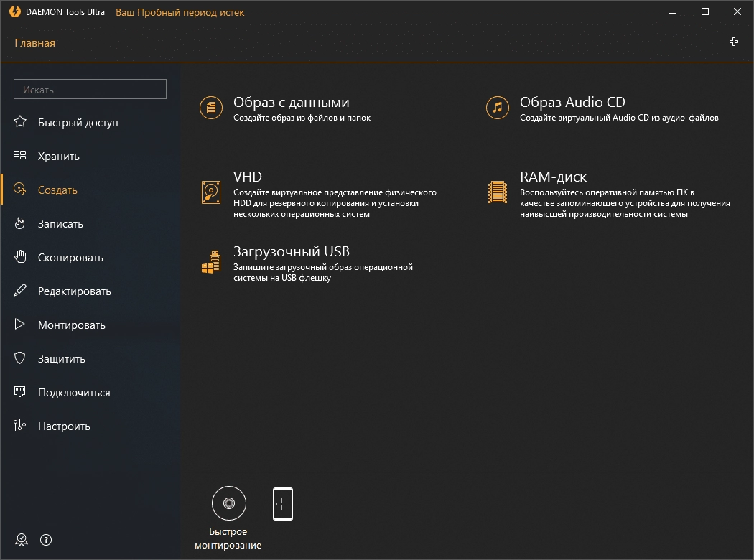
Task: Click the play triangle icon for Монтировать
Action: (19, 324)
